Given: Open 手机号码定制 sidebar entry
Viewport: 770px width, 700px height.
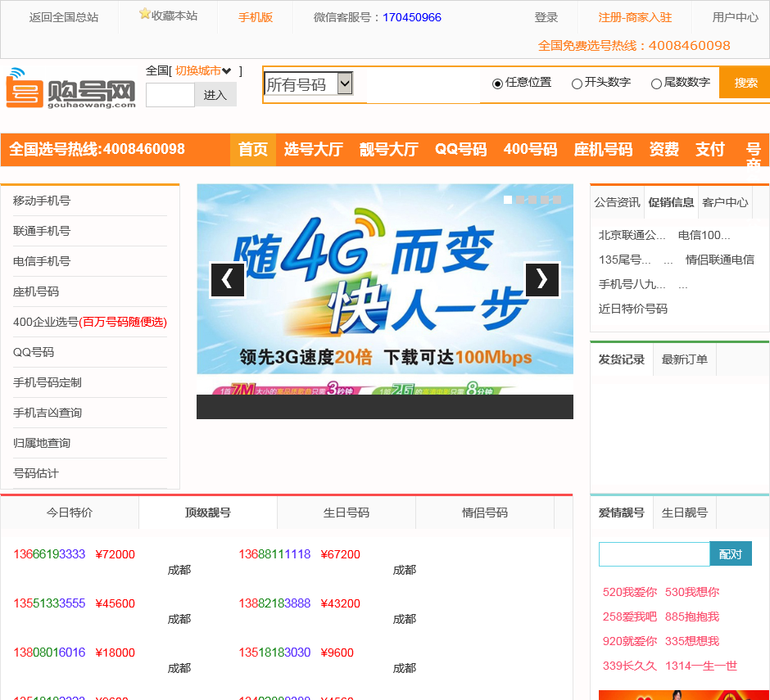Looking at the screenshot, I should pos(48,382).
